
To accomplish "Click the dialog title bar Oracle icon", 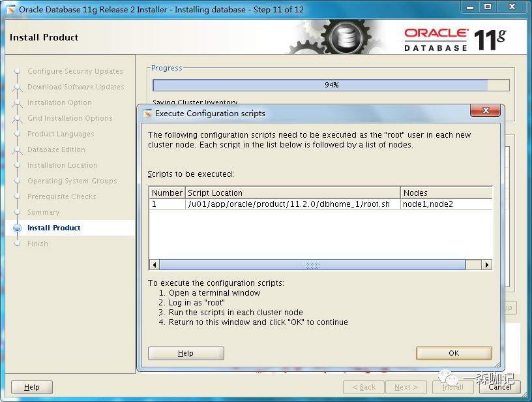I will tap(147, 114).
